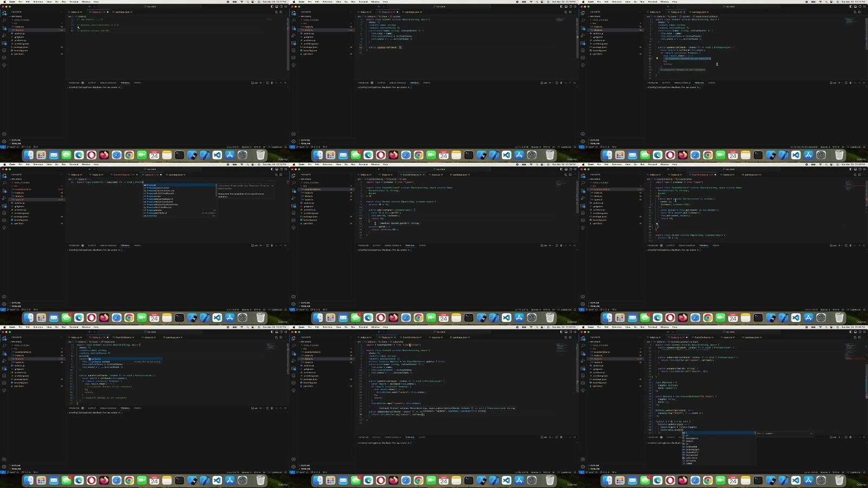Open Search view in the bottom-center window
The image size is (868, 488).
click(x=293, y=346)
